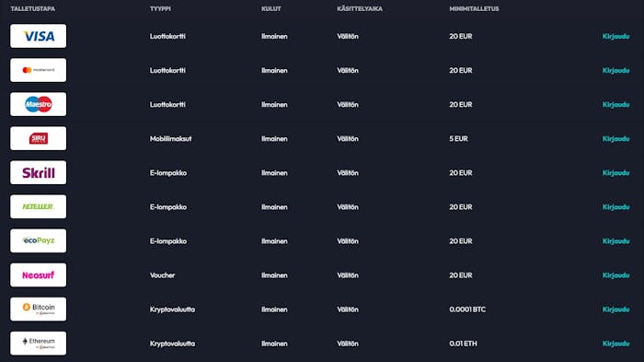This screenshot has height=362, width=644.
Task: Choose the Neteller logo
Action: pyautogui.click(x=39, y=207)
